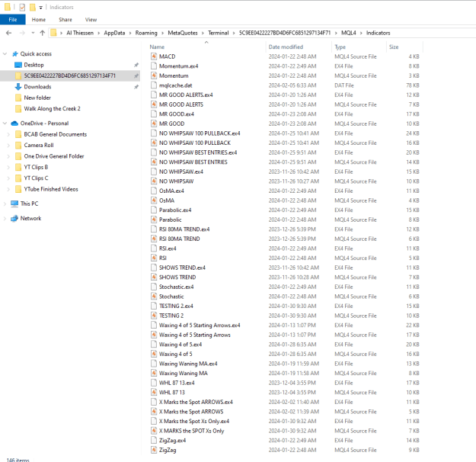
Task: Click the WHL 87 13.ex4 icon
Action: click(x=154, y=383)
